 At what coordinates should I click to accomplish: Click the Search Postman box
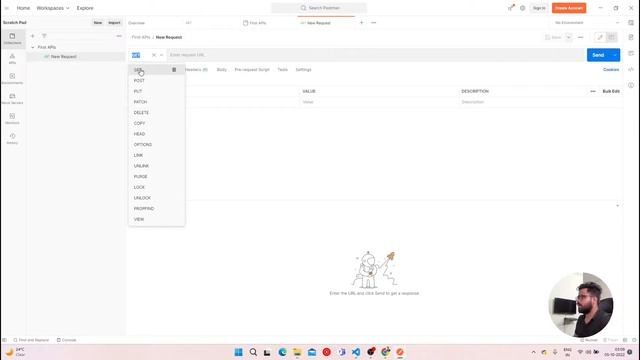click(320, 8)
